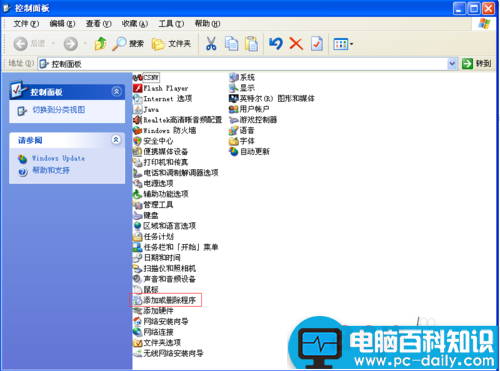This screenshot has height=371, width=500.
Task: Click 切换到分类视图 link
Action: (59, 110)
